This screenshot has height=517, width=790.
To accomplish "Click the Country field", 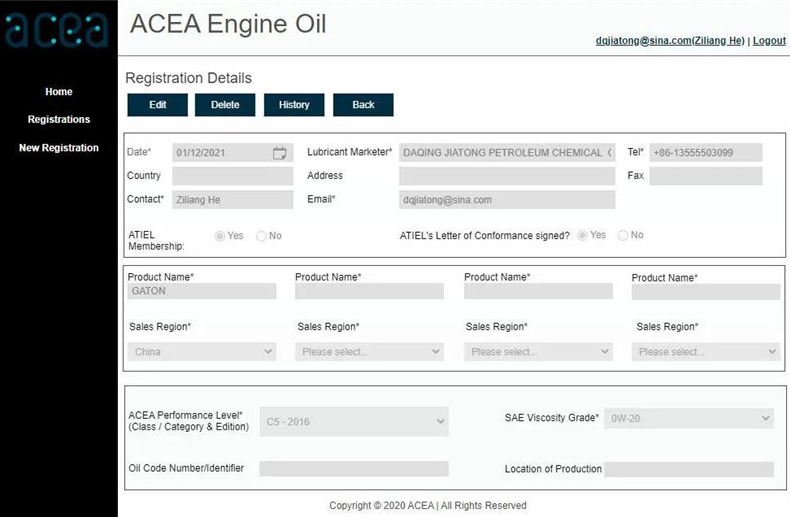I will [x=232, y=176].
